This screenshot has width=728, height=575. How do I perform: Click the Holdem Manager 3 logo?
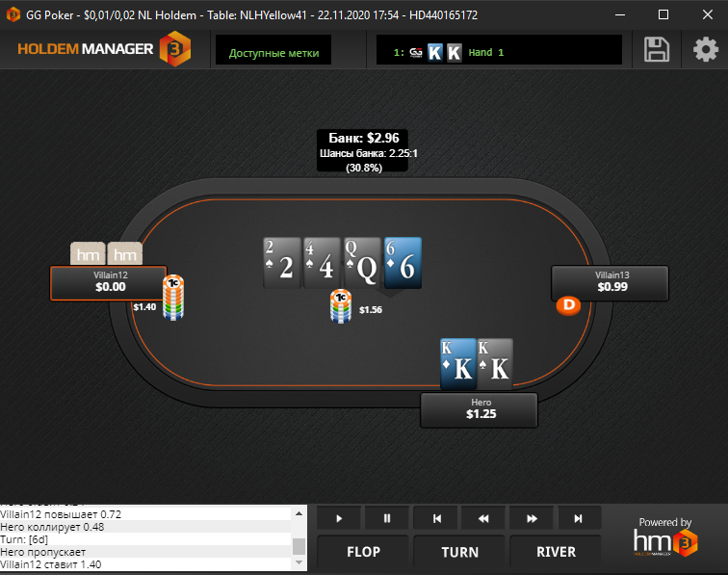tap(104, 49)
